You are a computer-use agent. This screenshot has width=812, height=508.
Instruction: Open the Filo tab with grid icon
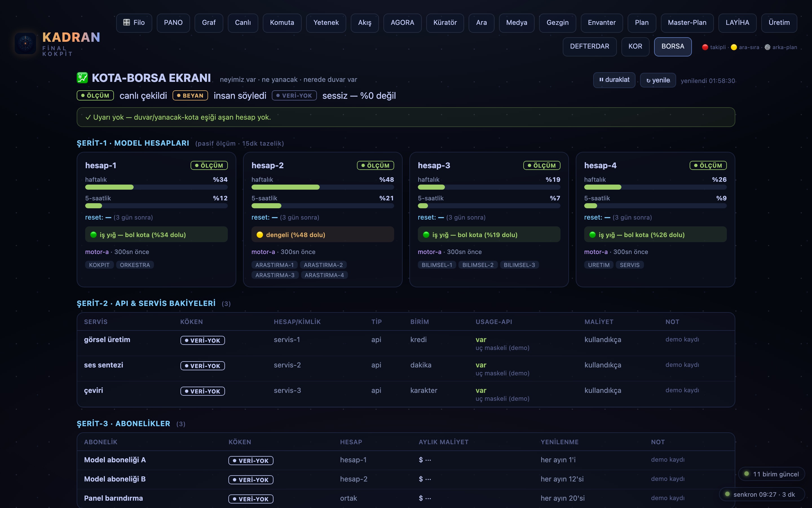(134, 23)
